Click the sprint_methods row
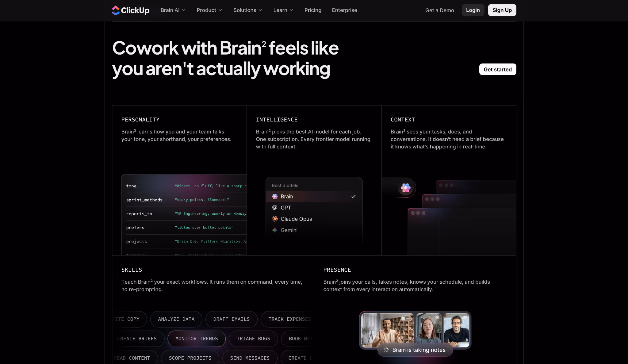 coord(186,200)
